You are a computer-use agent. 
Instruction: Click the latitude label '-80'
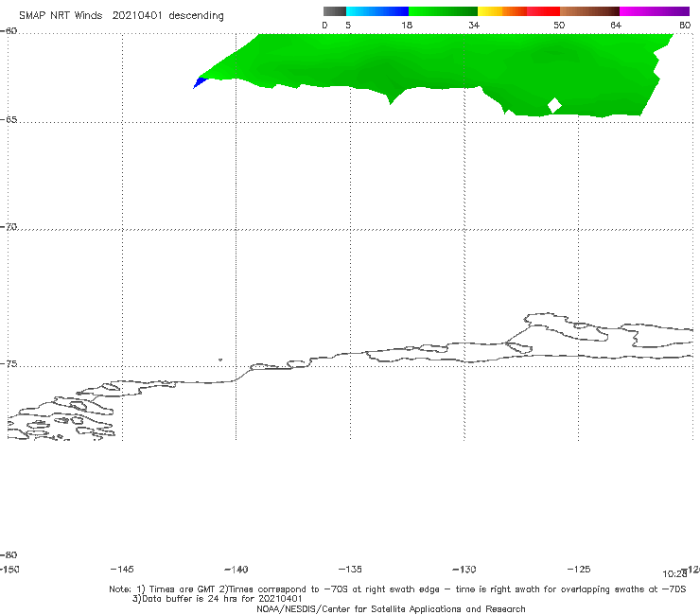coord(9,554)
